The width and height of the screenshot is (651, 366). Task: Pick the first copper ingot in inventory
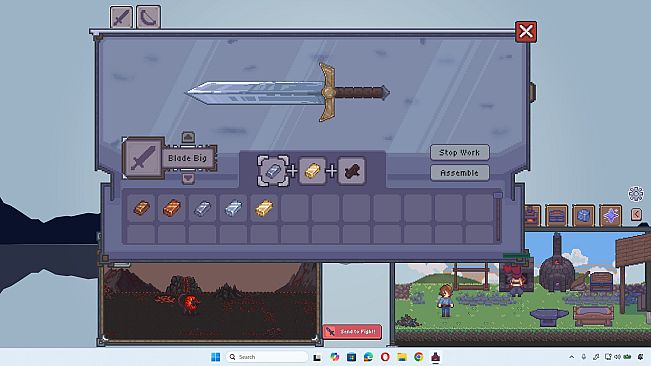(x=141, y=207)
